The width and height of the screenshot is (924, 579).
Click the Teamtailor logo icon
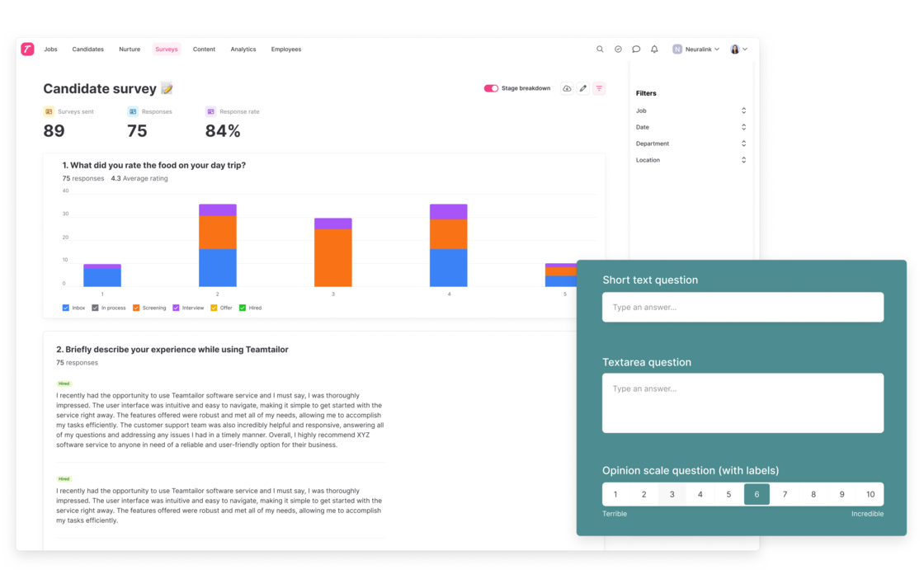(27, 49)
